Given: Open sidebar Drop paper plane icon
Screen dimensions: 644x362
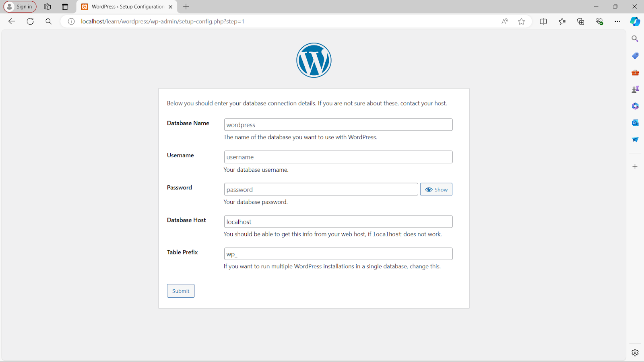Looking at the screenshot, I should click(635, 140).
